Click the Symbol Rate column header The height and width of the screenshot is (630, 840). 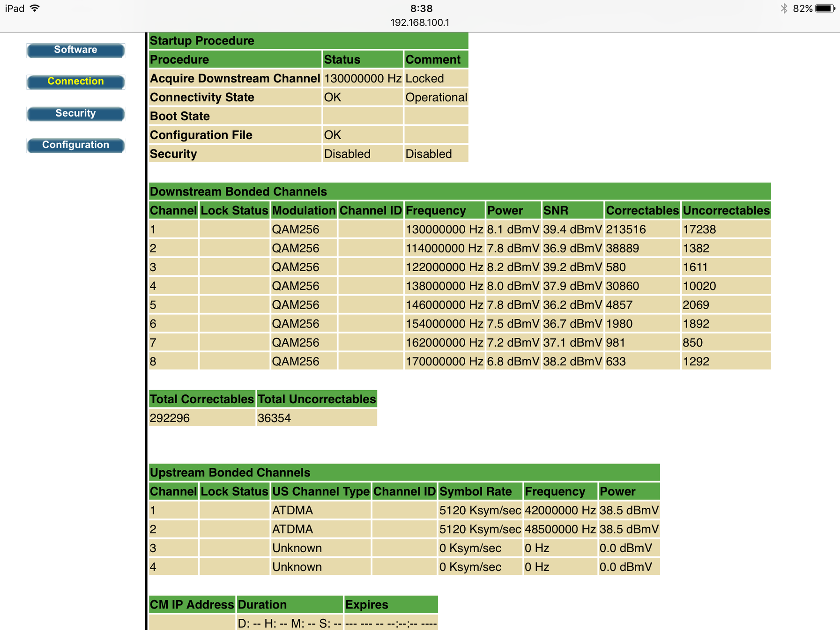coord(480,491)
